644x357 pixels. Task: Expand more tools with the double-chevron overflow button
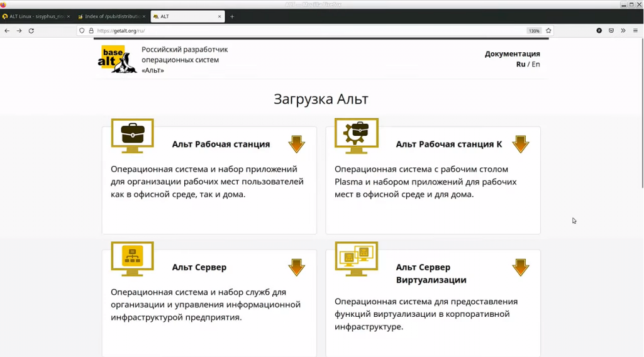coord(623,31)
